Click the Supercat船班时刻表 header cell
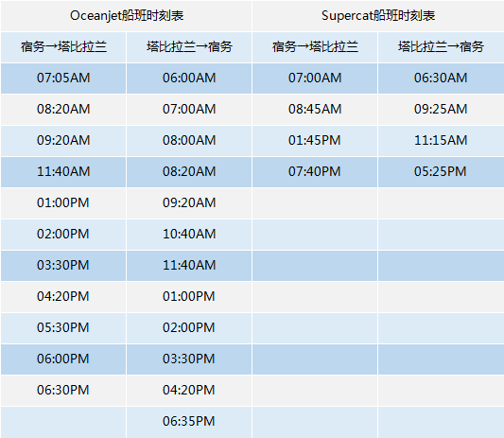The height and width of the screenshot is (438, 504). pyautogui.click(x=378, y=16)
